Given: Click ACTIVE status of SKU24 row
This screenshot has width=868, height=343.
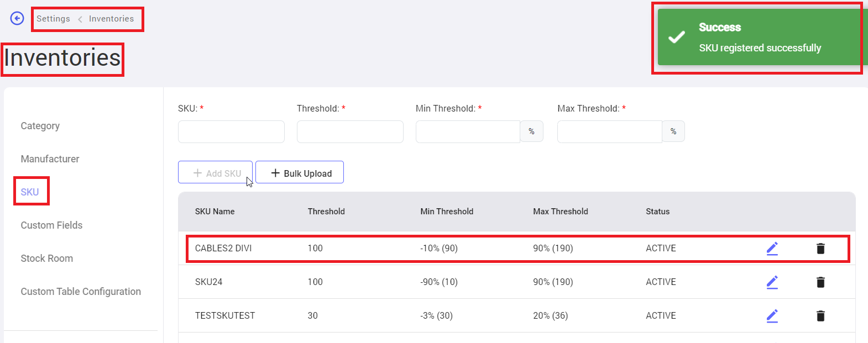Looking at the screenshot, I should [x=661, y=282].
